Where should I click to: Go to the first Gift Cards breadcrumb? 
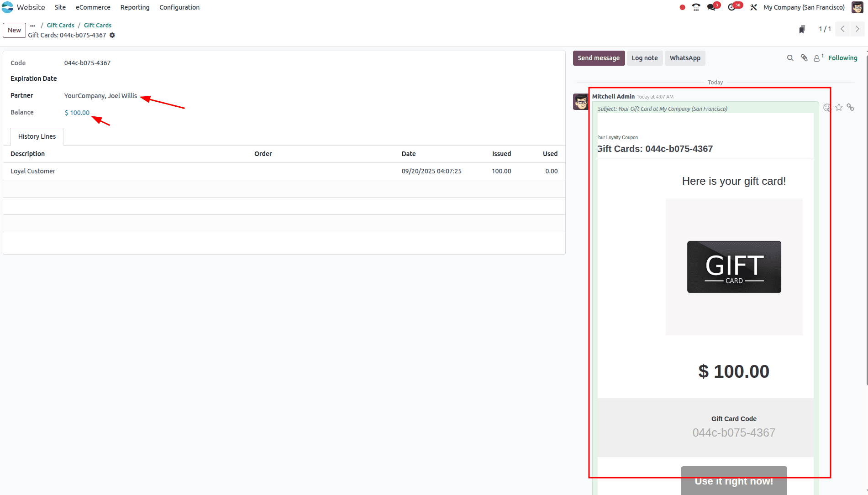tap(60, 26)
